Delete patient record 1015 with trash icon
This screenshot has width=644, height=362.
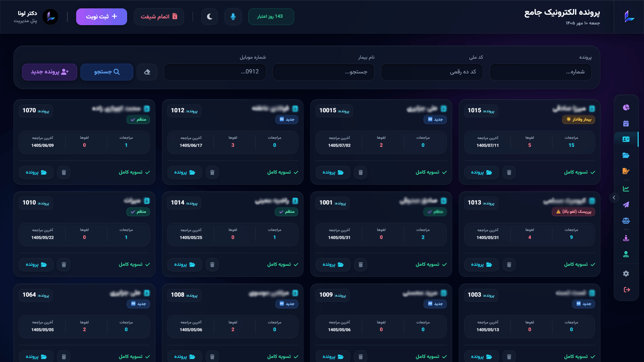click(509, 172)
